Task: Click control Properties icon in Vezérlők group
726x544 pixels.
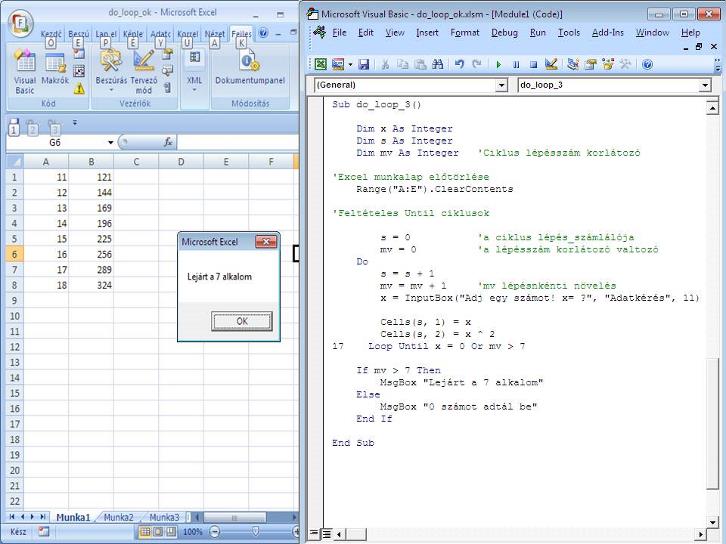Action: 167,55
